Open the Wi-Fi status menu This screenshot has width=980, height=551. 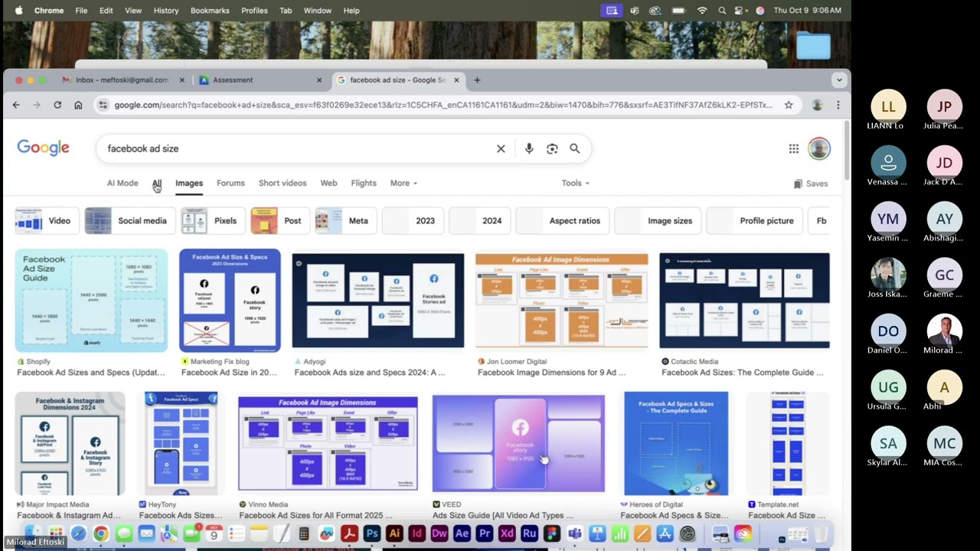point(701,11)
